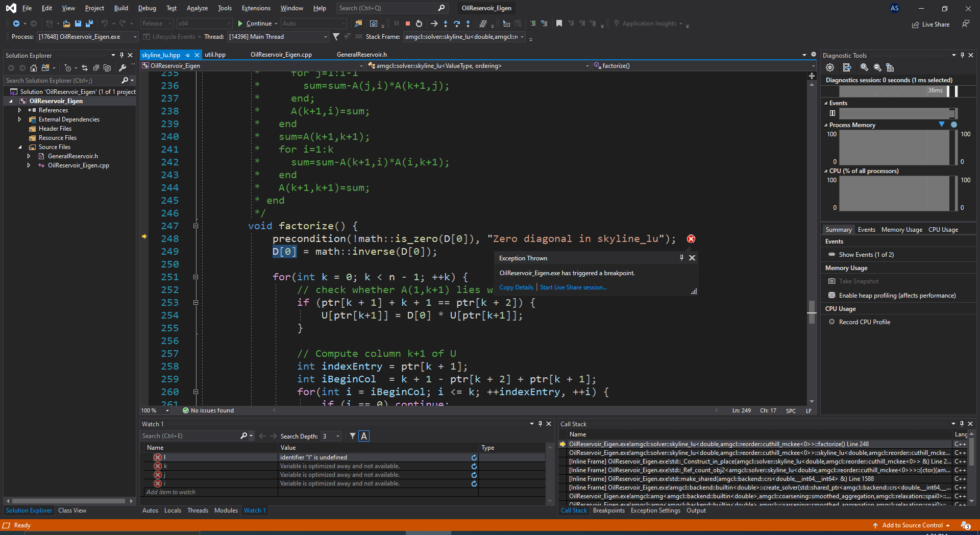980x535 pixels.
Task: Click the Show Next Statement arrow icon
Action: (434, 23)
